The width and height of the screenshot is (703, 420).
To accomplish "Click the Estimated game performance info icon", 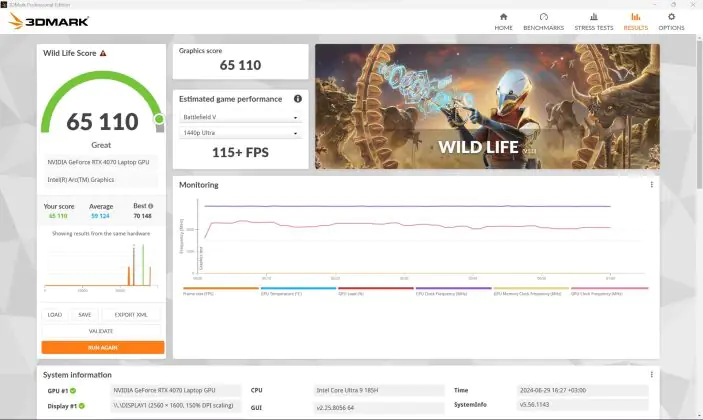I will pyautogui.click(x=298, y=99).
